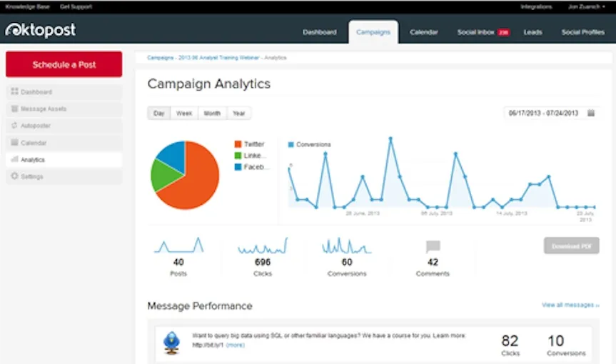
Task: Switch chart to Month view
Action: pos(212,113)
